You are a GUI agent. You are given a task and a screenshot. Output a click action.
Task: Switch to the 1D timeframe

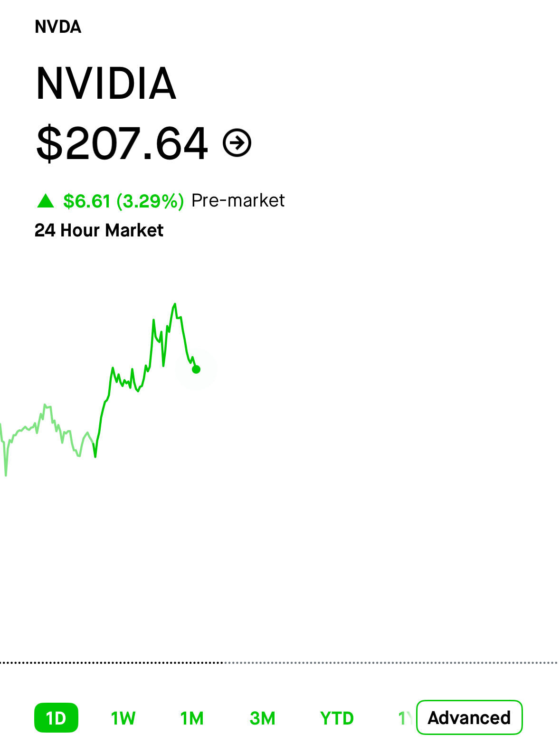(x=57, y=718)
